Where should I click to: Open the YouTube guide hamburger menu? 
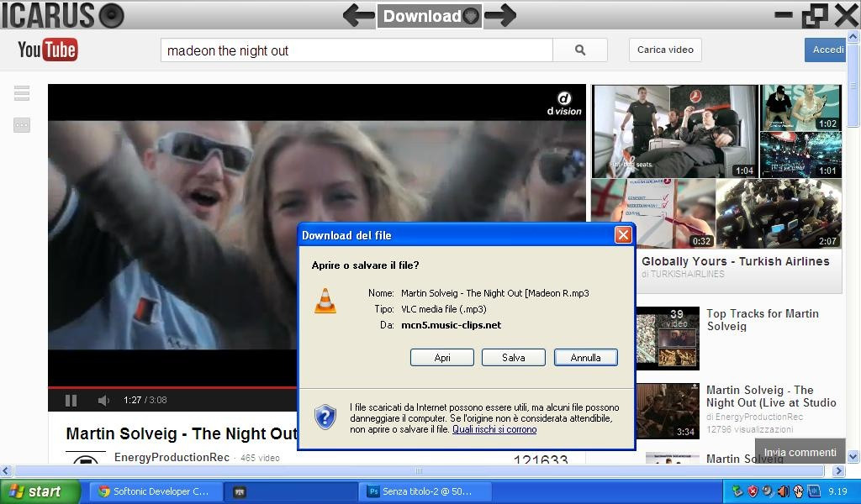coord(22,93)
